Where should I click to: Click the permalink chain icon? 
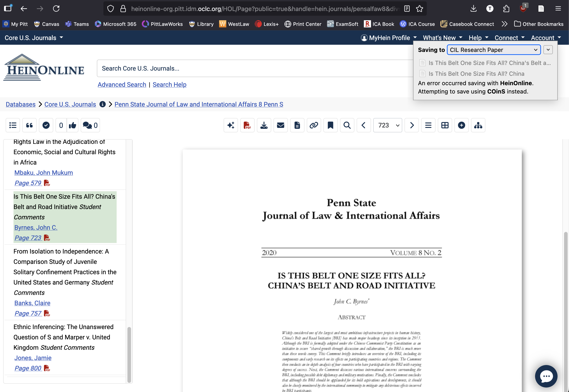(313, 125)
